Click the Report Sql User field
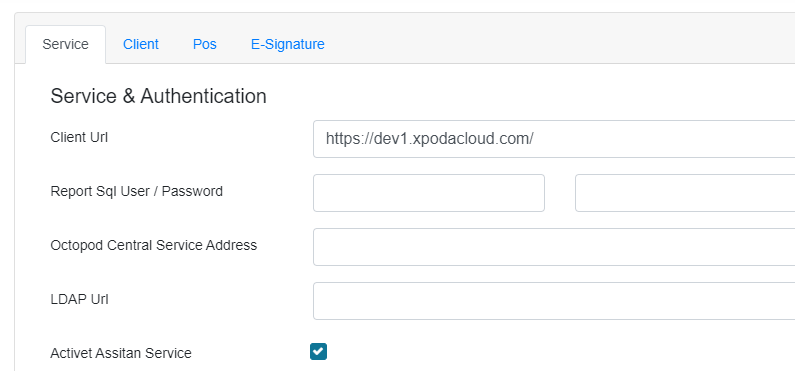This screenshot has width=795, height=371. click(429, 193)
